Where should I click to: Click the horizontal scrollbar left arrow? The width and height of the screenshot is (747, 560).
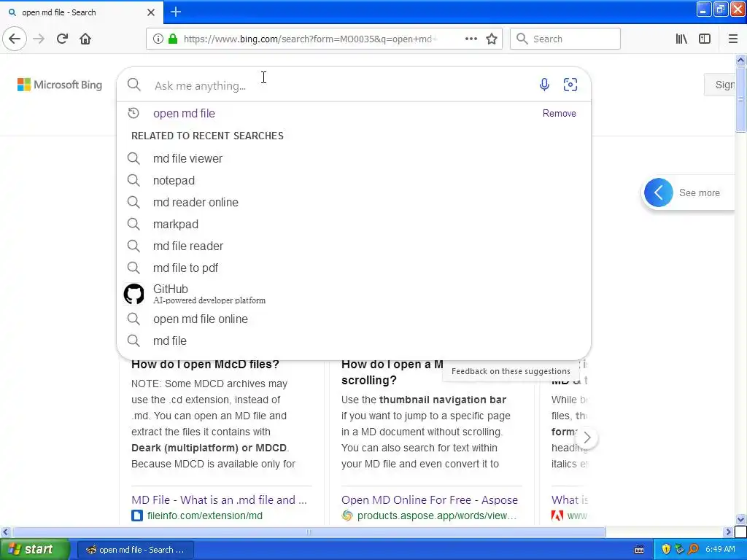(x=5, y=532)
